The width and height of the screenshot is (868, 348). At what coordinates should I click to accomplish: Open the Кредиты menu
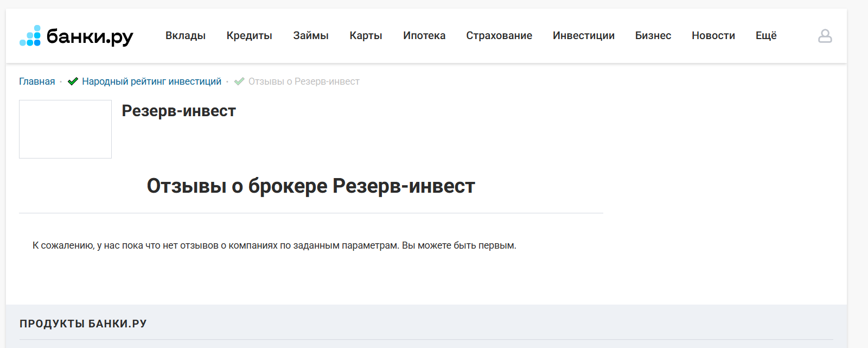tap(250, 36)
